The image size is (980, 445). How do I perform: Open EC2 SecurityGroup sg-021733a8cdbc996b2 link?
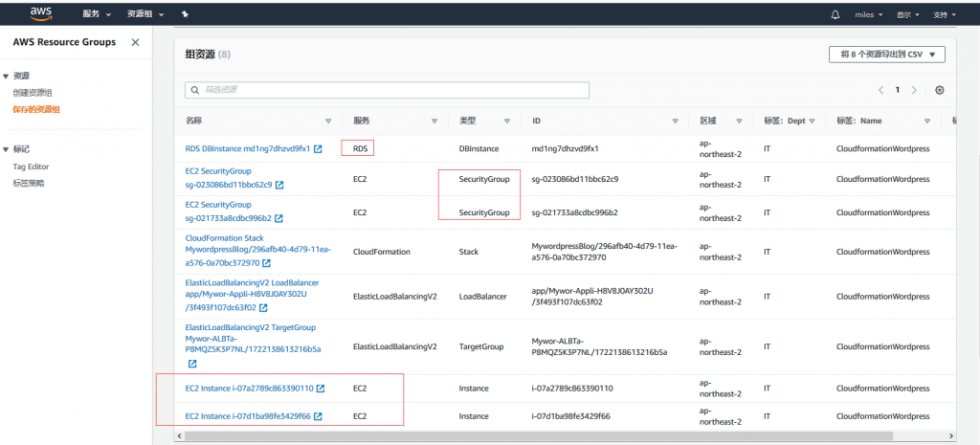(228, 211)
